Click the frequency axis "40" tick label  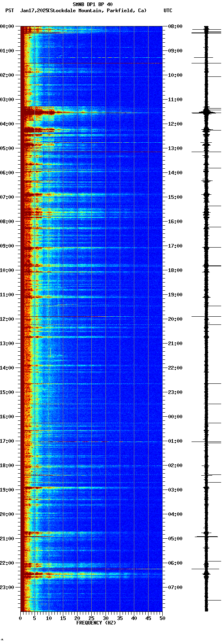(x=134, y=618)
